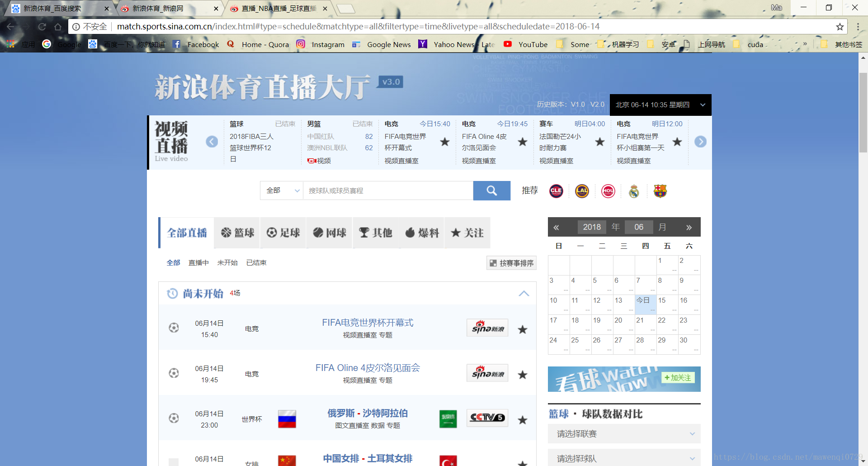Go to browser home page icon
868x466 pixels.
click(x=58, y=27)
